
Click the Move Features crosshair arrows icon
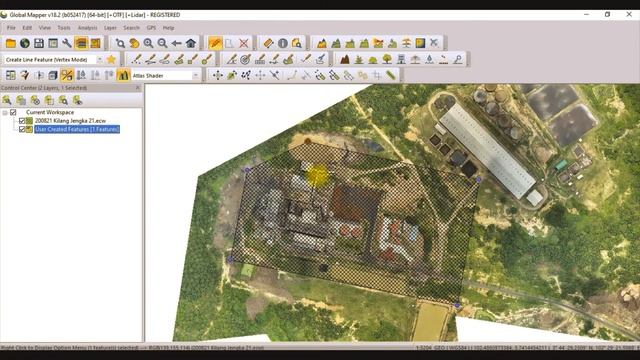pos(218,76)
